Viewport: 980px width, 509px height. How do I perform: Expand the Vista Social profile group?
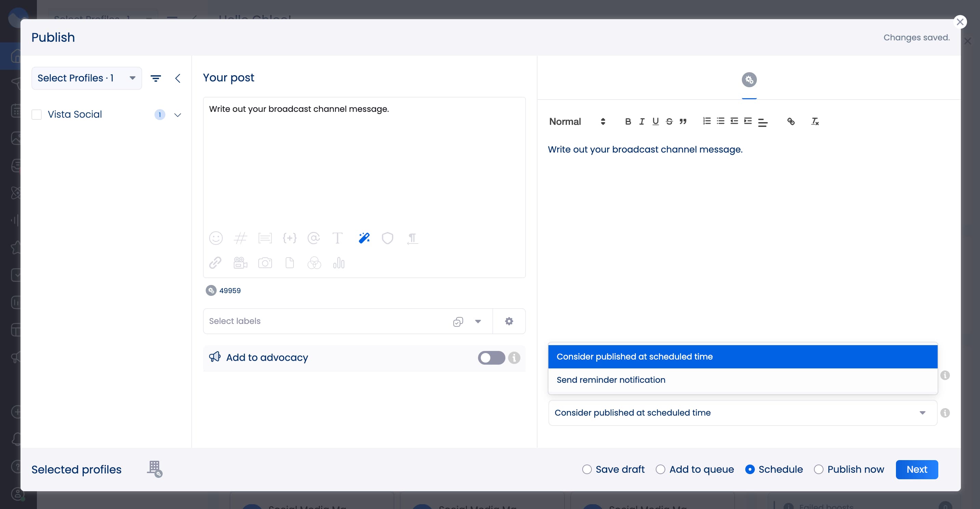pos(178,115)
